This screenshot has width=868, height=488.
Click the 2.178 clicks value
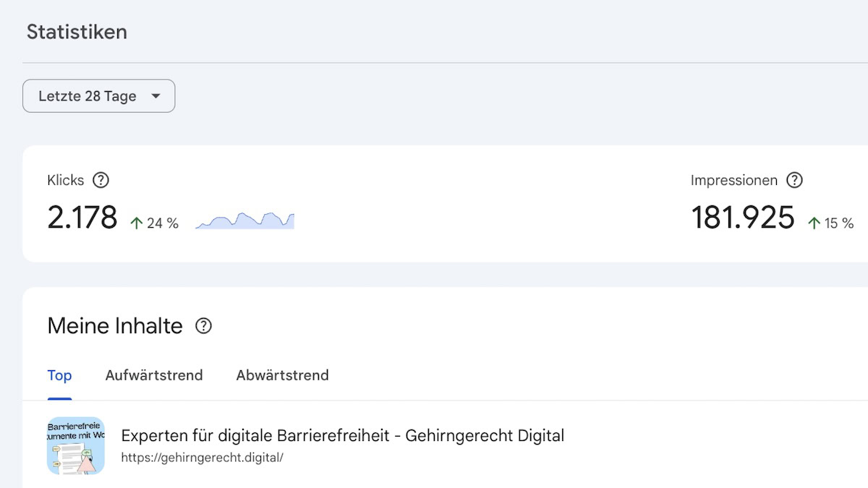click(x=82, y=217)
